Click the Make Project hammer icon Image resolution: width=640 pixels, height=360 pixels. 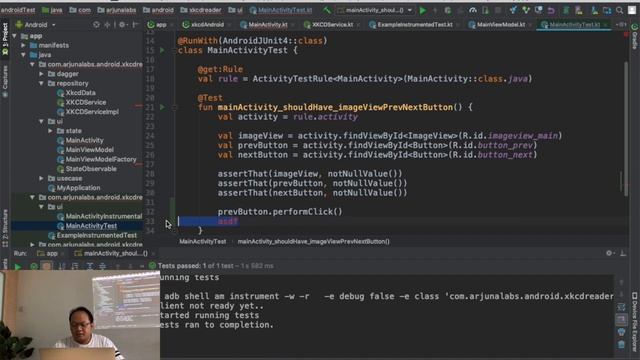coord(327,10)
